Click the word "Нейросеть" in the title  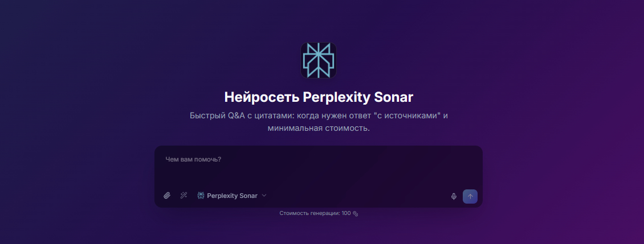(262, 98)
